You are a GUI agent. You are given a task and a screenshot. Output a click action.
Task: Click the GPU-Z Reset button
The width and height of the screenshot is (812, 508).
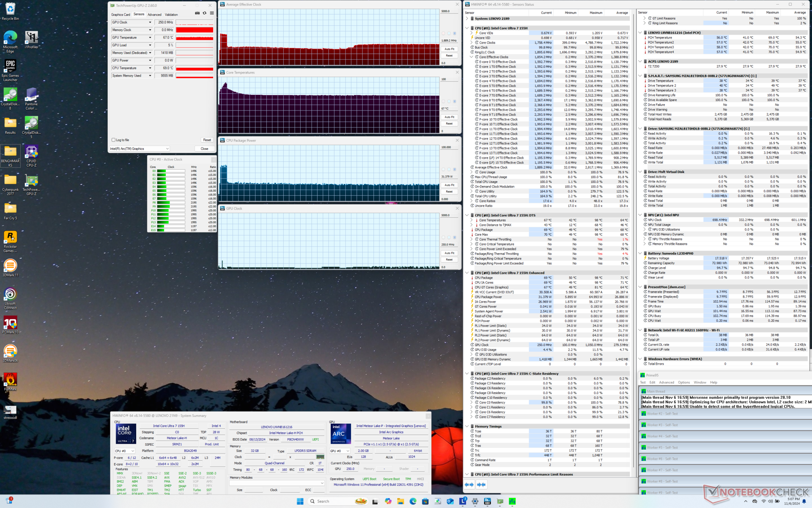click(207, 140)
